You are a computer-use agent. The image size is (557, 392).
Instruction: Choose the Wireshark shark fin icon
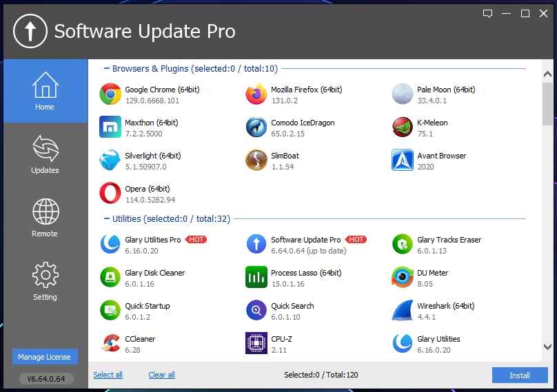click(x=403, y=311)
